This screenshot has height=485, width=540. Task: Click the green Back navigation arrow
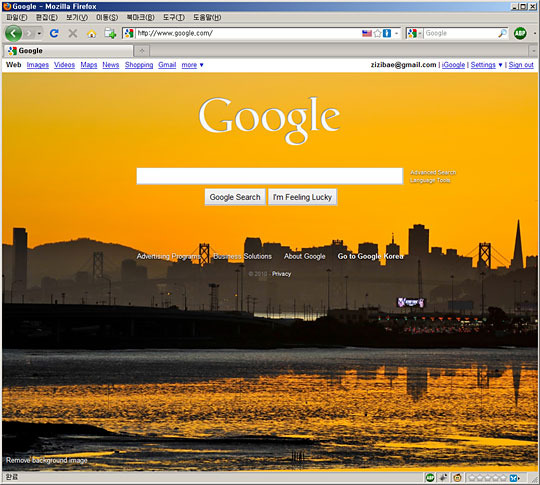pos(13,33)
